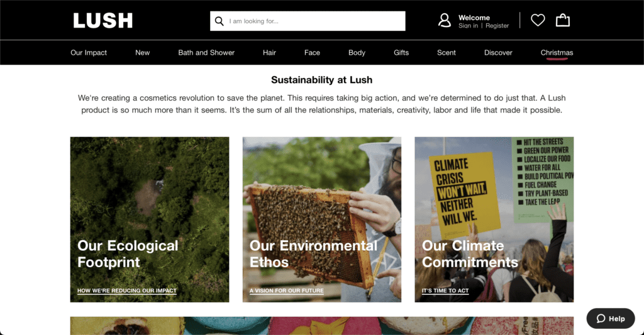Open the Bath and Shower menu

(x=206, y=53)
